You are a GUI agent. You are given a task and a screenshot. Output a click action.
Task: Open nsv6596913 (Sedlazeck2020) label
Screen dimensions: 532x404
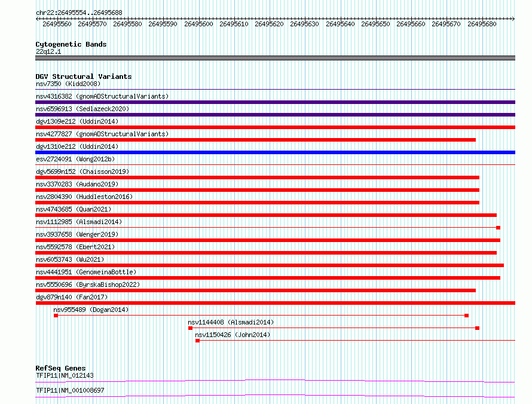(x=82, y=109)
